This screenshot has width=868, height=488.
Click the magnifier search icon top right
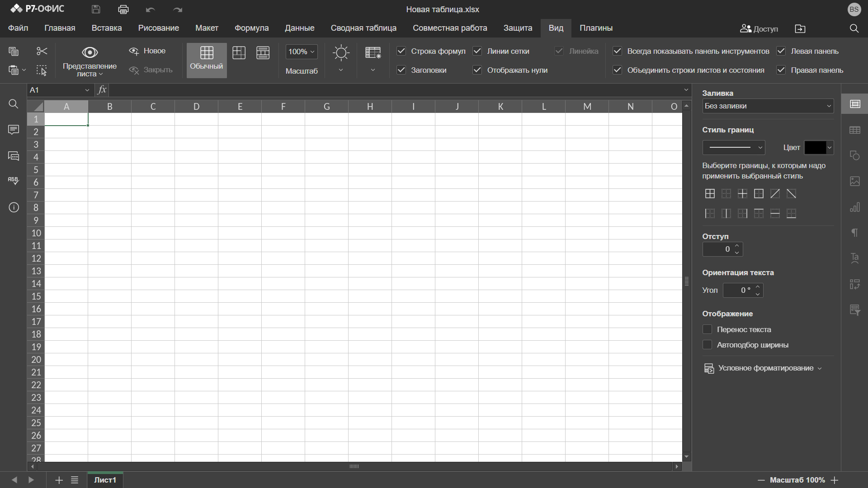point(854,28)
